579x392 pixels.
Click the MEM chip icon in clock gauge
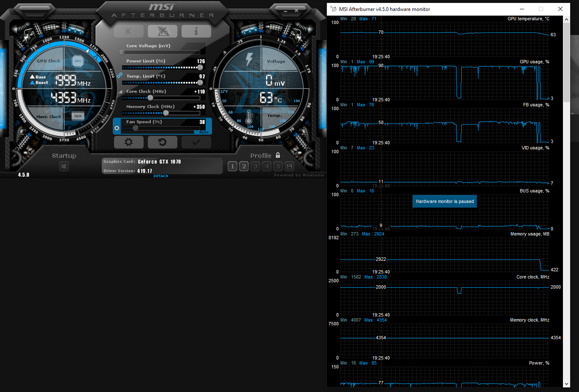(78, 116)
